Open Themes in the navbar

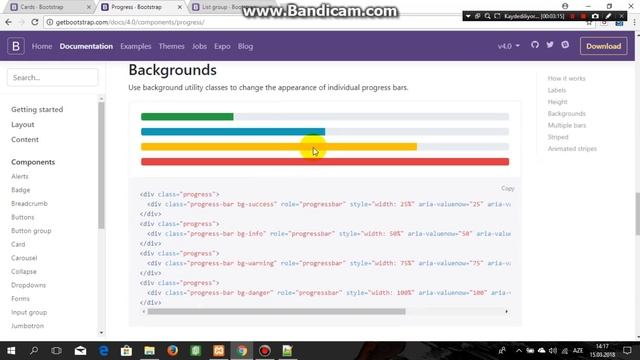pyautogui.click(x=171, y=46)
